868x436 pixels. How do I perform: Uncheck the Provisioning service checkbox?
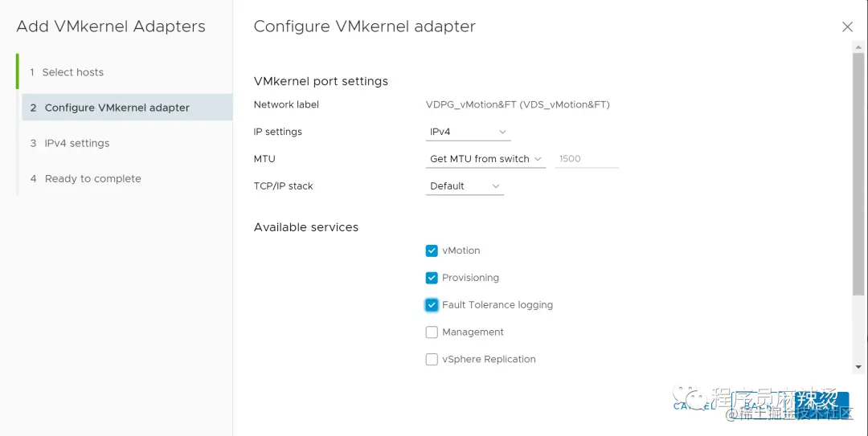click(432, 278)
